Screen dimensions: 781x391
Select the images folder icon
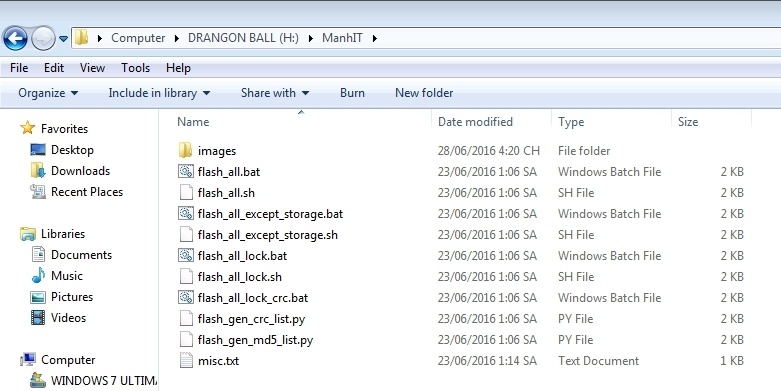click(x=186, y=150)
